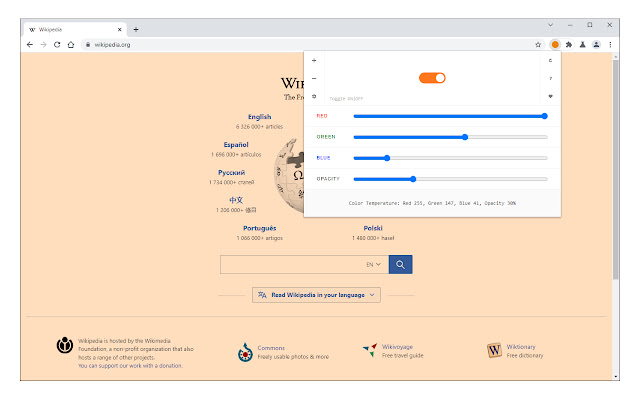Open the 中文 Wikipedia link

point(236,200)
